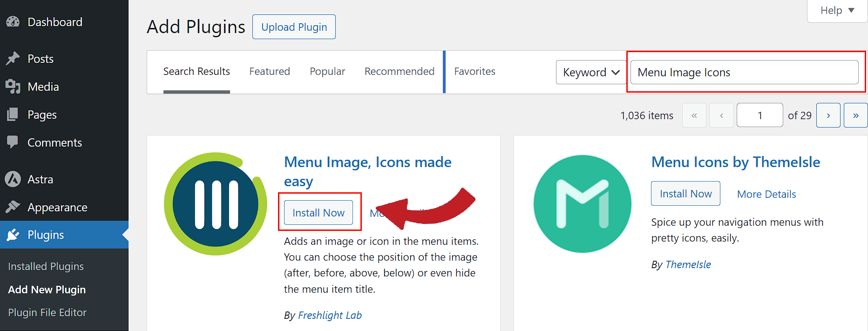Open Installed Plugins submenu
Screen dimensions: 868x331
pyautogui.click(x=46, y=266)
